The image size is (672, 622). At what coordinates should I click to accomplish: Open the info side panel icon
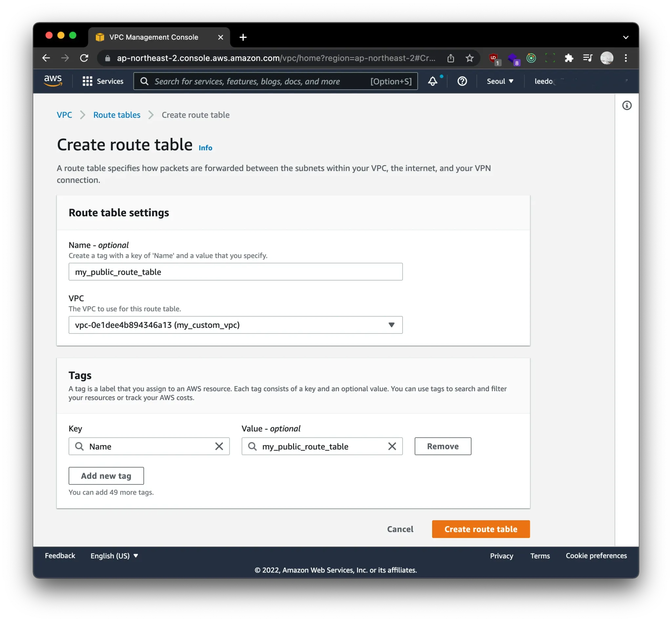pyautogui.click(x=626, y=105)
